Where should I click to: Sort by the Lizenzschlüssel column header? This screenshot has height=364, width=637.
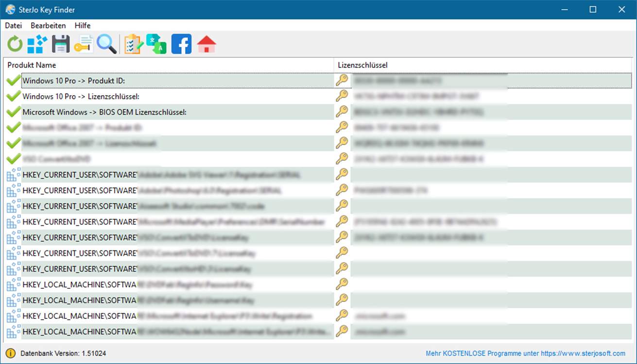click(483, 65)
